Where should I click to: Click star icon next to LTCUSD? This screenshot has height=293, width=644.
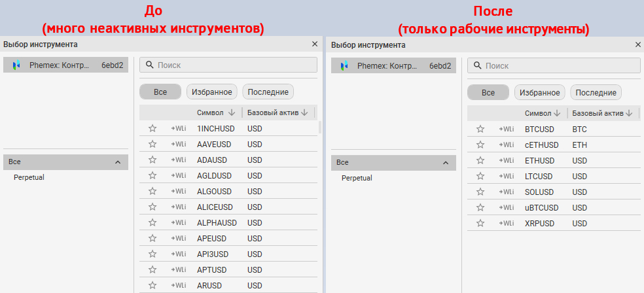coord(480,177)
